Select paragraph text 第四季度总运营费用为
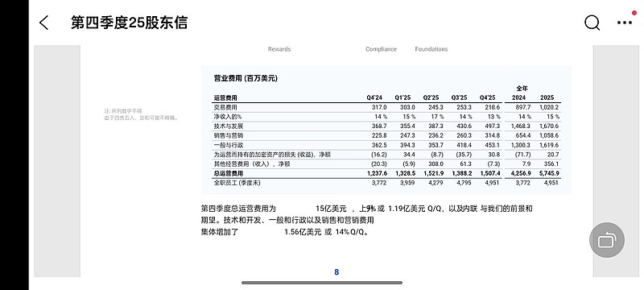This screenshot has width=644, height=290. tap(239, 209)
